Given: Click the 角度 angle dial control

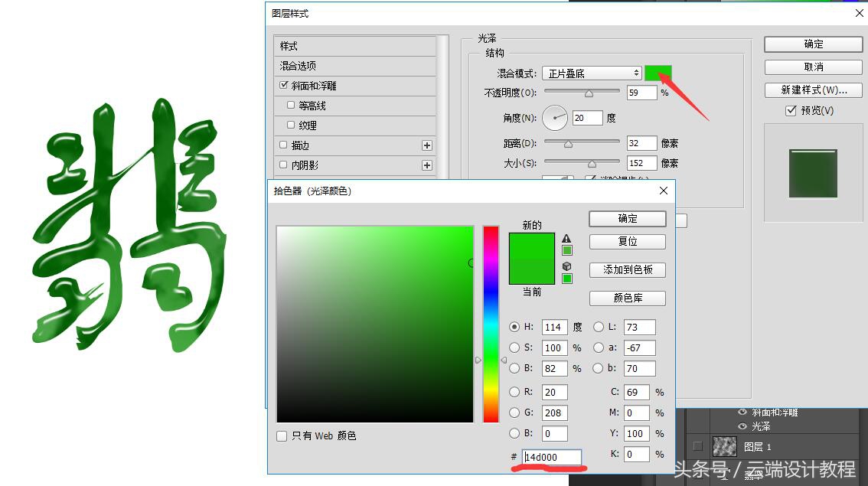Looking at the screenshot, I should pyautogui.click(x=556, y=117).
